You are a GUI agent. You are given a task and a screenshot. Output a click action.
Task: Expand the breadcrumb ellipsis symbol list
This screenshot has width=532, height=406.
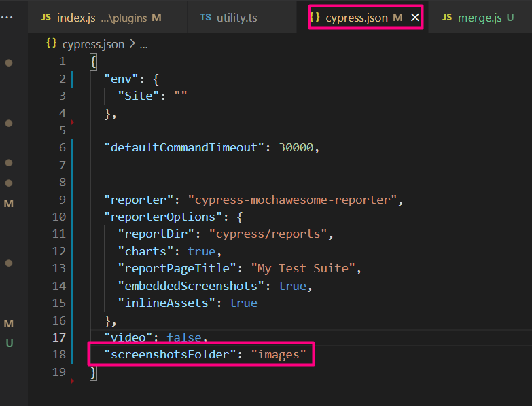143,43
